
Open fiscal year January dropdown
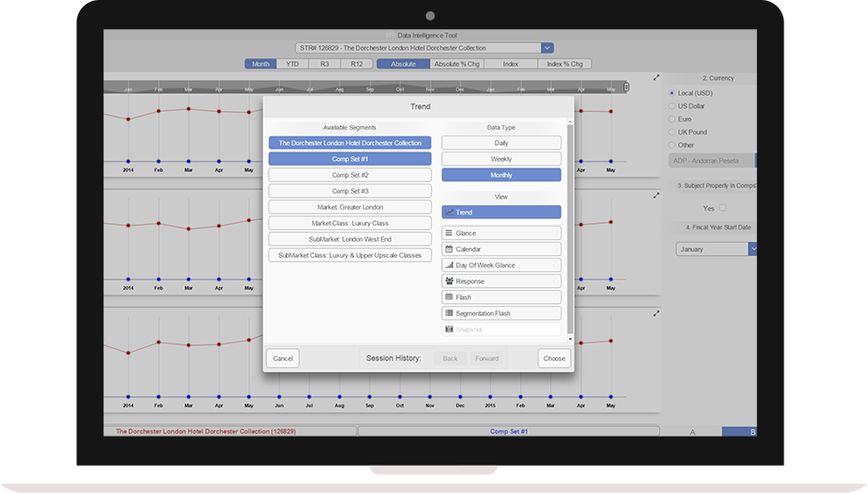(716, 249)
